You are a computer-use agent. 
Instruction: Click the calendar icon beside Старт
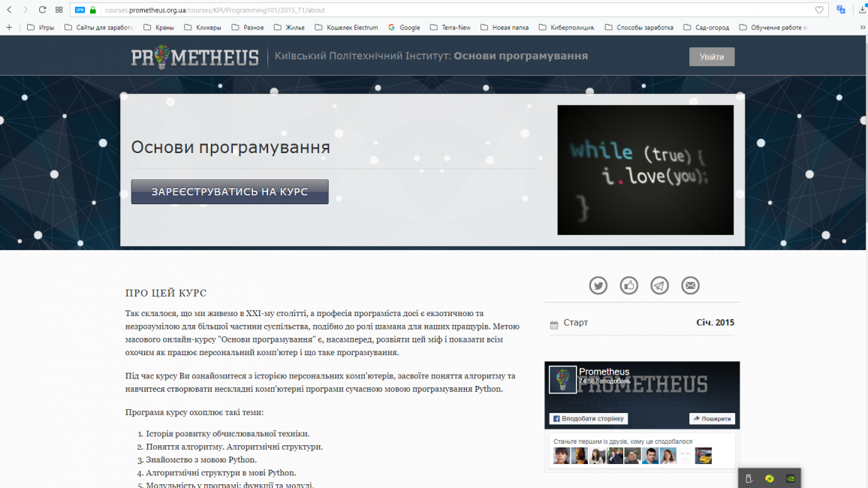pyautogui.click(x=554, y=325)
